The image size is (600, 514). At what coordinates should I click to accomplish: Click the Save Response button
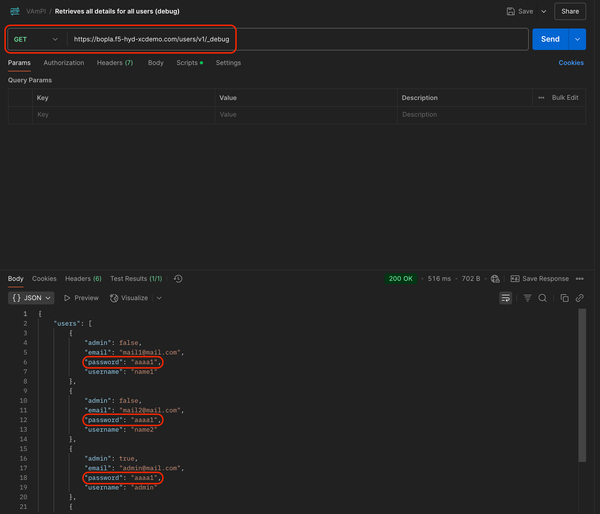click(x=540, y=279)
